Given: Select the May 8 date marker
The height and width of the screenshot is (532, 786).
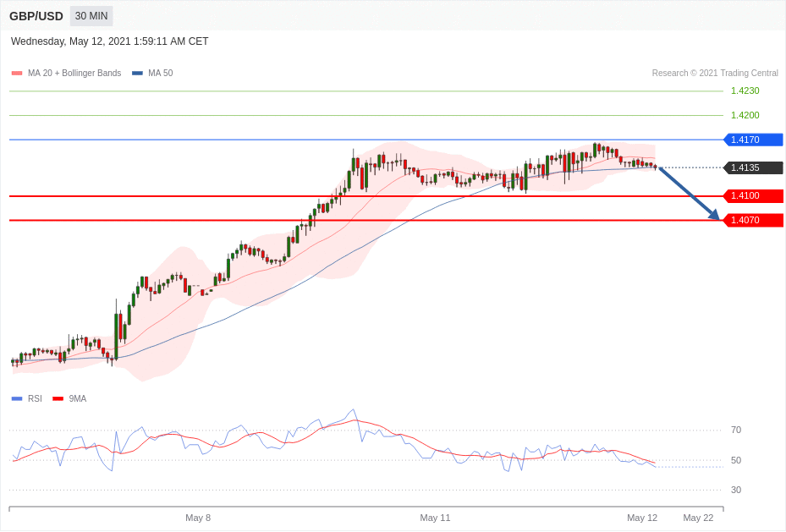Looking at the screenshot, I should [198, 518].
